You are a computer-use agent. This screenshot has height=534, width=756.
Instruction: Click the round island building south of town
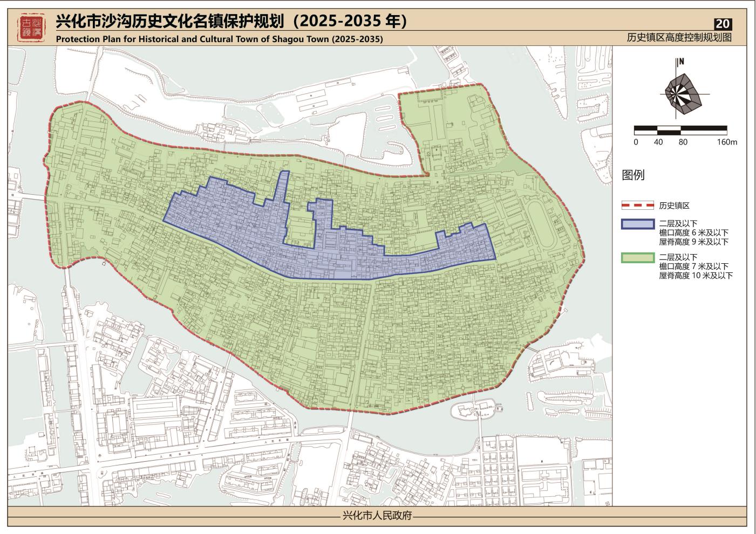(473, 409)
